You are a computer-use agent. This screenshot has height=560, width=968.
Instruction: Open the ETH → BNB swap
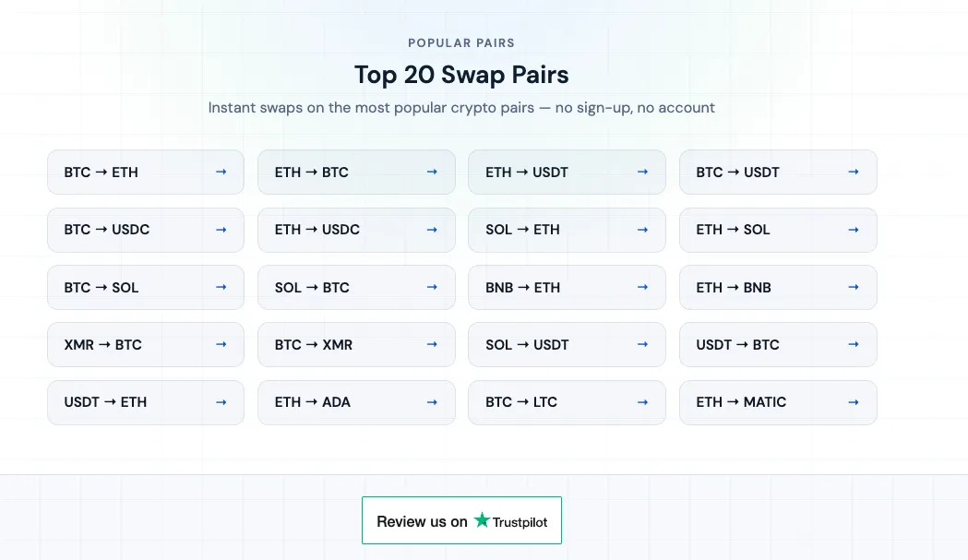click(778, 287)
